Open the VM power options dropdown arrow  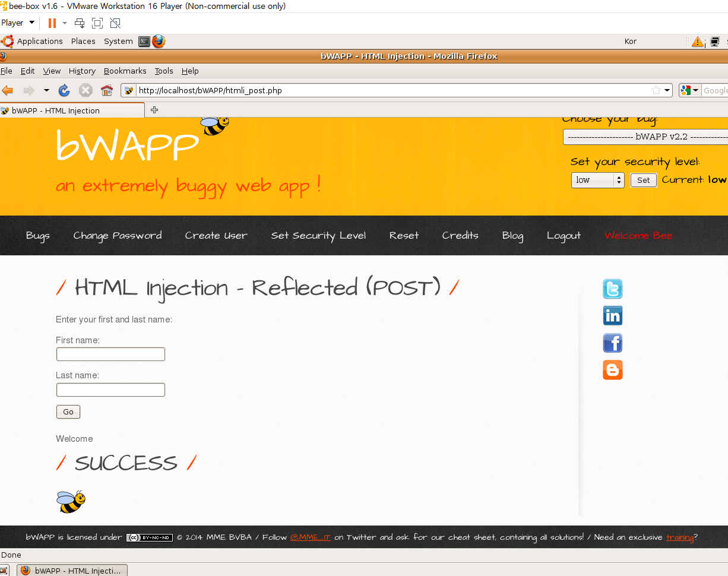pos(65,23)
